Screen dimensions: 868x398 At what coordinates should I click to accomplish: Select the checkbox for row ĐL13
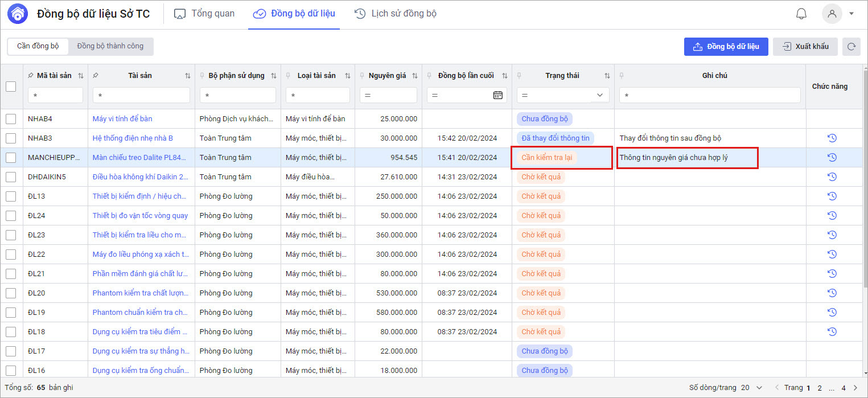[11, 196]
